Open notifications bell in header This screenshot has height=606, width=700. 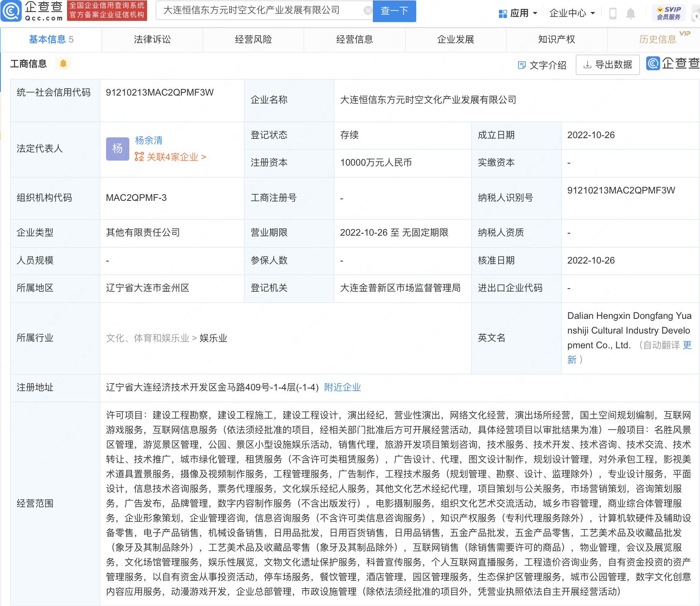pos(631,13)
